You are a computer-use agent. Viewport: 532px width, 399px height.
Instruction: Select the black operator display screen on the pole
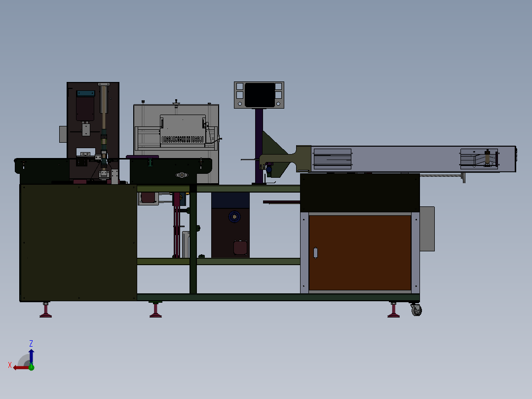(260, 95)
